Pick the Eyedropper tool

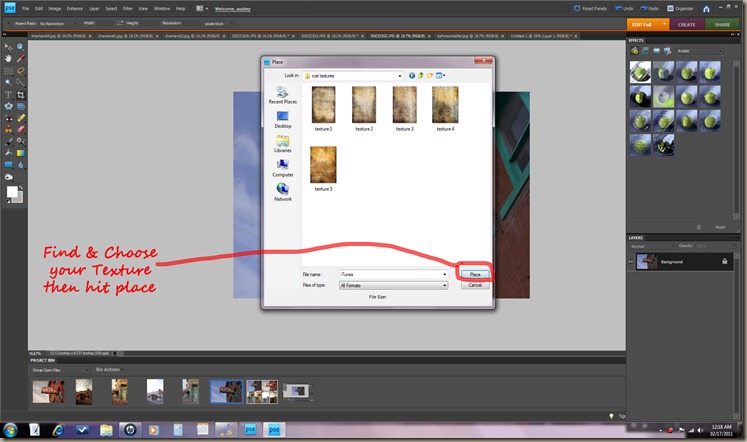[20, 59]
